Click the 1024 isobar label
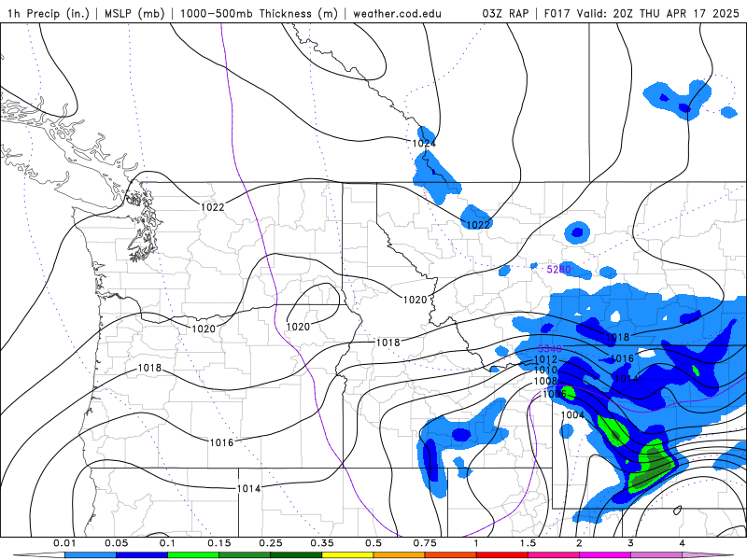This screenshot has width=747, height=560. tap(424, 144)
